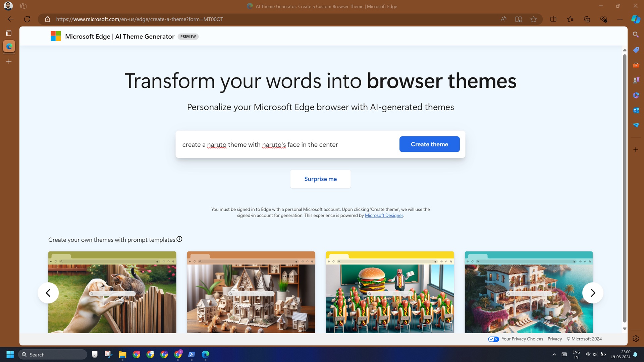Click the Microsoft logo in page header
Screen dimensions: 644x362
click(56, 36)
